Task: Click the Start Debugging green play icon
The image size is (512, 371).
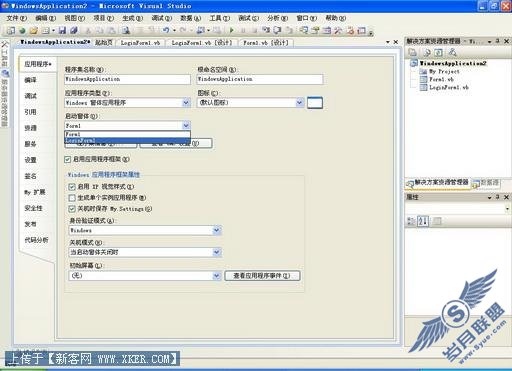Action: [232, 31]
